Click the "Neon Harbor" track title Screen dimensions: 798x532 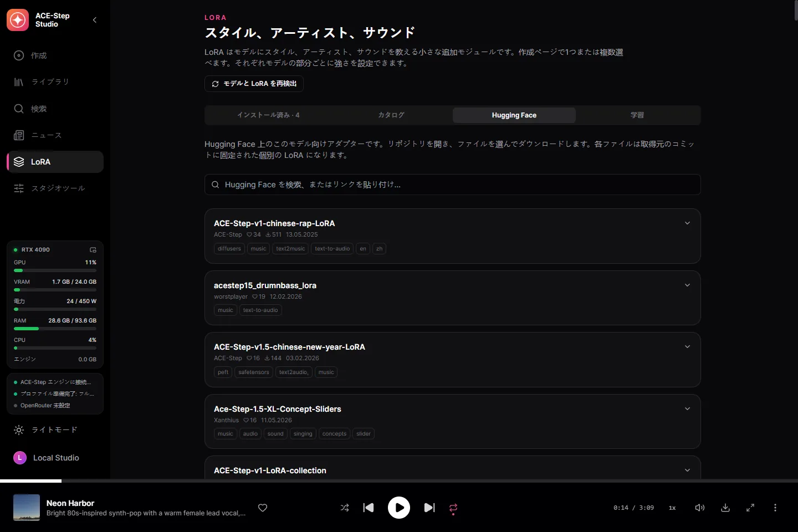(70, 503)
